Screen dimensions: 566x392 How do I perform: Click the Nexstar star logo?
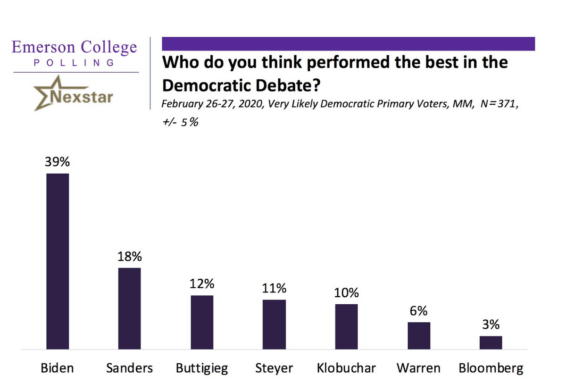(74, 93)
